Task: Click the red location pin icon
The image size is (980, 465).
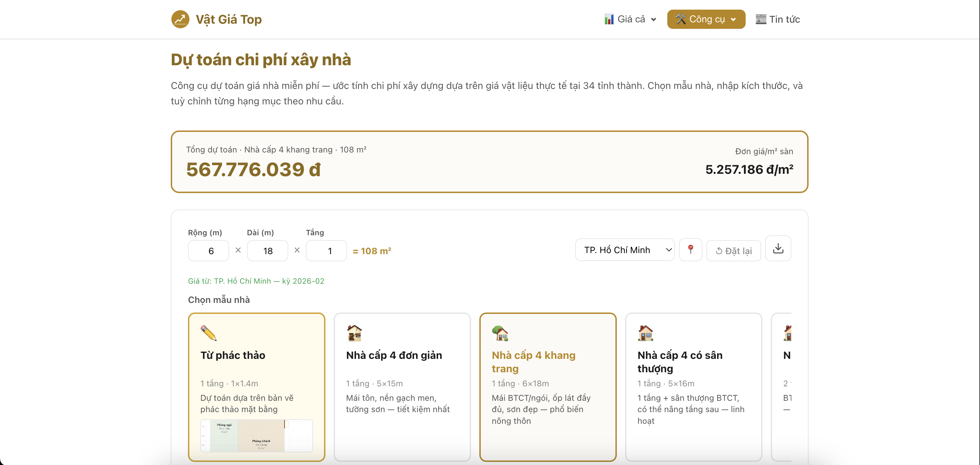Action: [690, 250]
